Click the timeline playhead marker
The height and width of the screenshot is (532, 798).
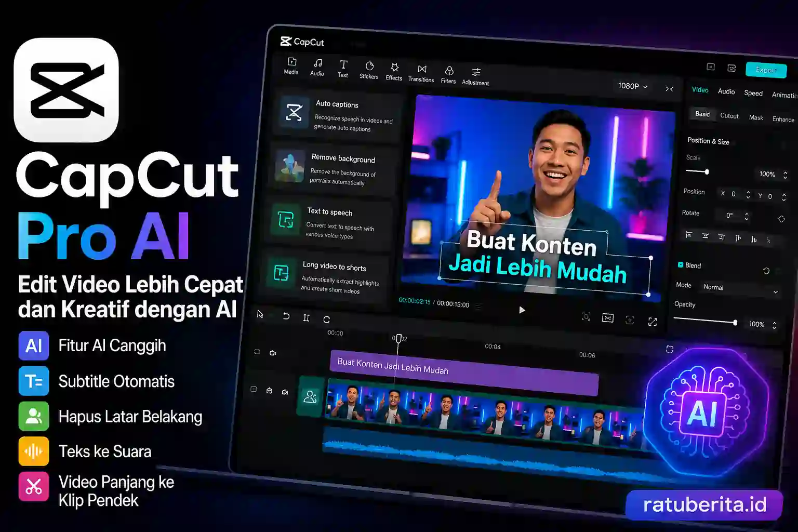(398, 338)
